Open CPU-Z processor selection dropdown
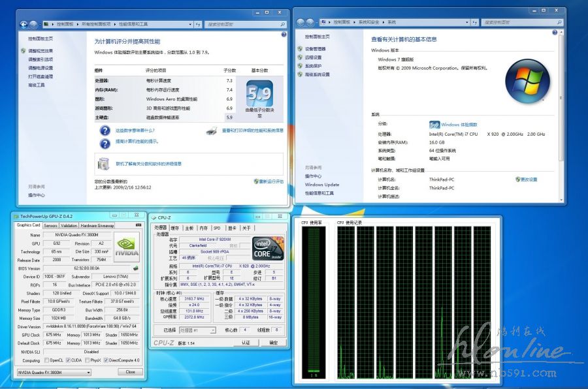 click(x=198, y=330)
